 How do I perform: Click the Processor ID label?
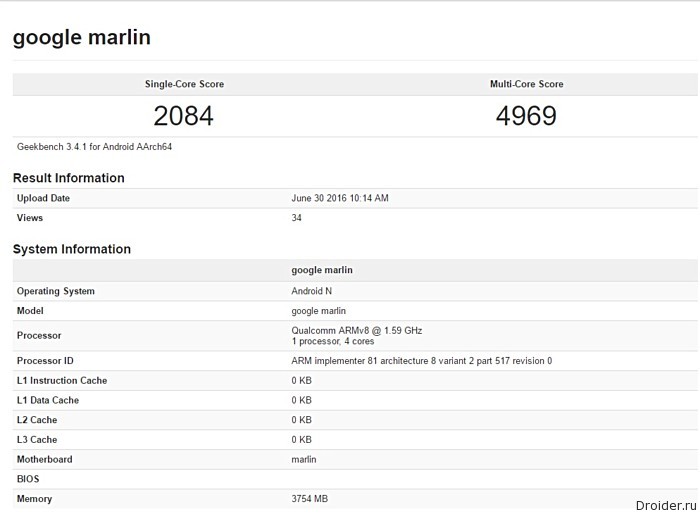[x=45, y=361]
